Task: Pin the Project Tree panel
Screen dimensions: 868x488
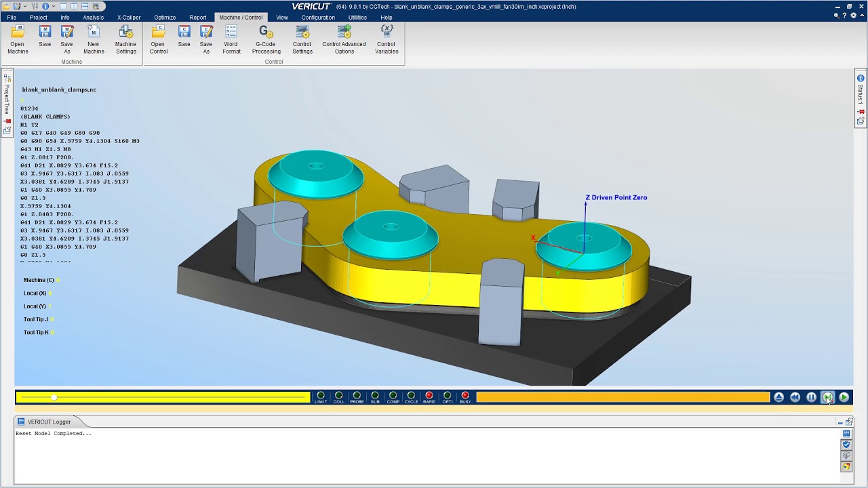Action: (x=7, y=120)
